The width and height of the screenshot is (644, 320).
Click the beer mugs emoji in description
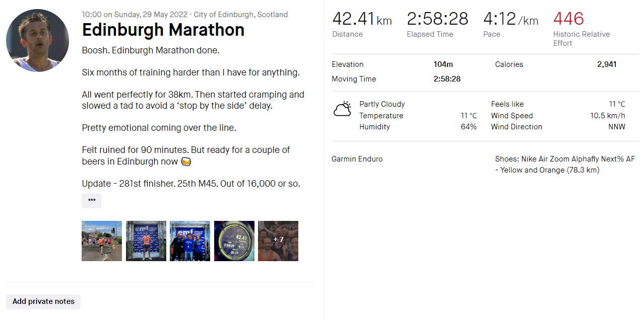(x=186, y=162)
